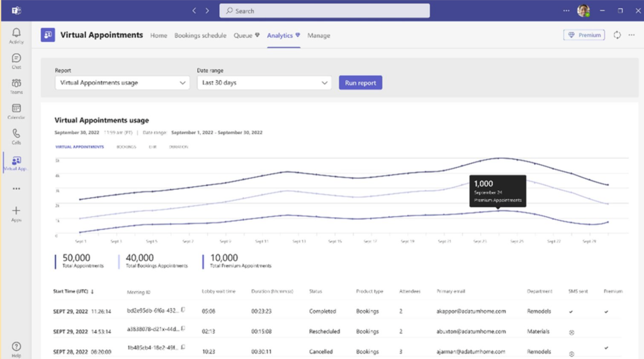Image resolution: width=644 pixels, height=359 pixels.
Task: Click the Department column header
Action: 540,291
